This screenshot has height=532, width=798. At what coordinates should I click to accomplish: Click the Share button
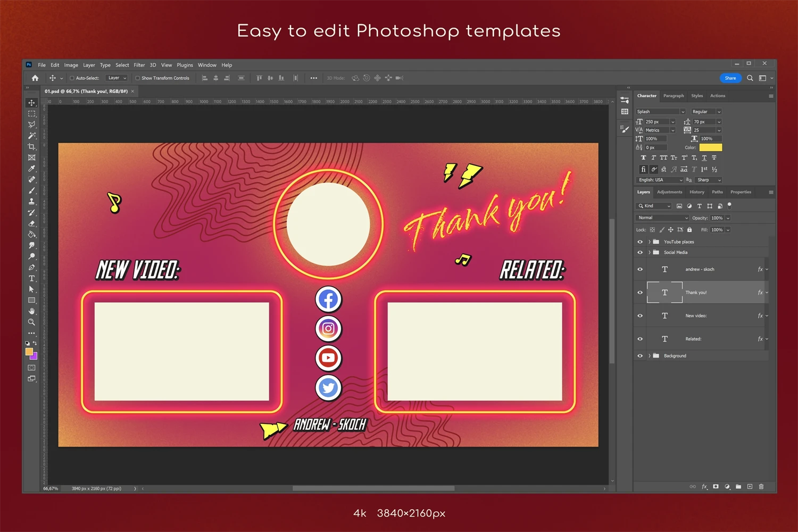click(730, 78)
